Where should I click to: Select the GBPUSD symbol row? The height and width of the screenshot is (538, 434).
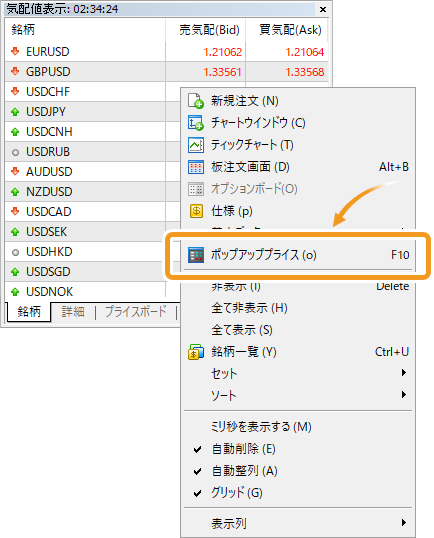[x=166, y=72]
